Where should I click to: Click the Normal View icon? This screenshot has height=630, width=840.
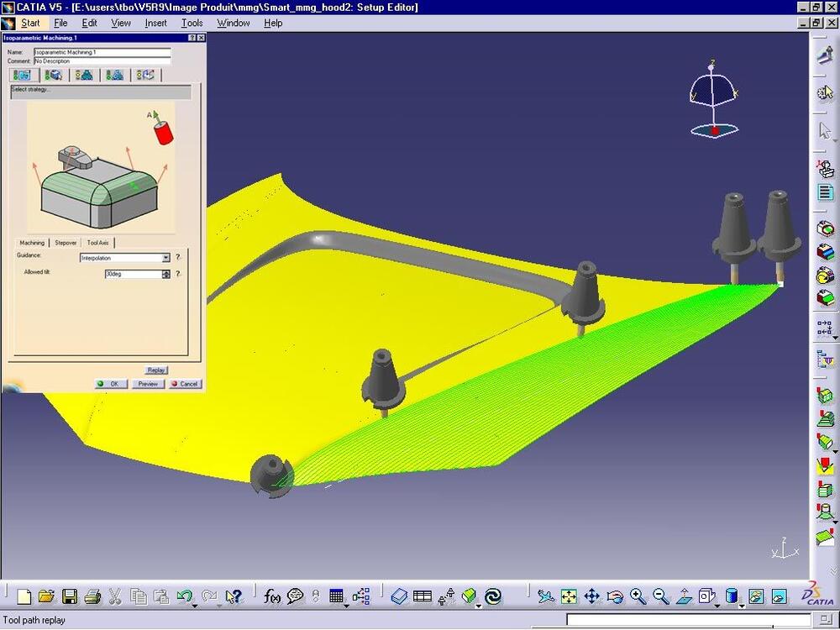684,596
